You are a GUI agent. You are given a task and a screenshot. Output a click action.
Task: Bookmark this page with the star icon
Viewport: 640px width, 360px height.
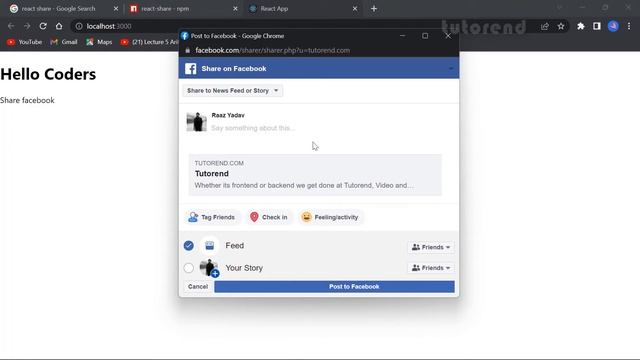pos(561,26)
